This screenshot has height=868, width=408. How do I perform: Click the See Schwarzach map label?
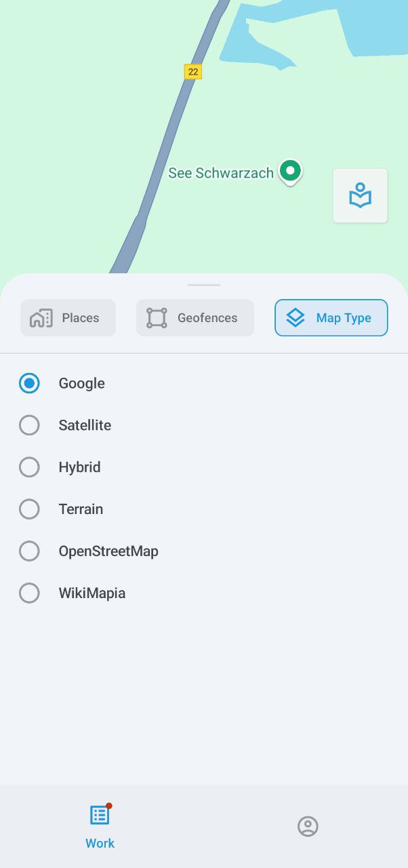point(221,173)
